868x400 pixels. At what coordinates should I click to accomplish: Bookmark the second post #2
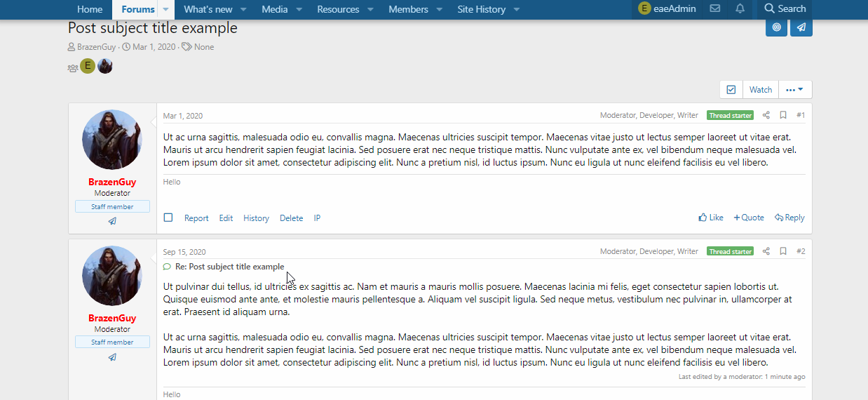coord(783,251)
